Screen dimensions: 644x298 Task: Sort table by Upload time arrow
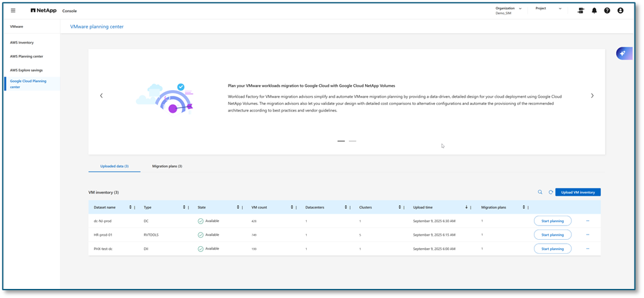pos(466,207)
